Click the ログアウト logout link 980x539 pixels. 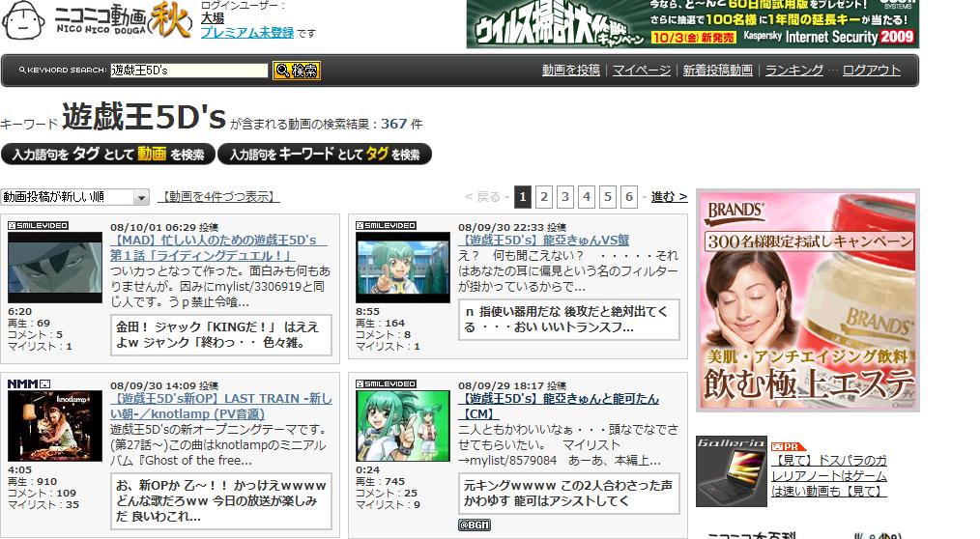coord(871,70)
